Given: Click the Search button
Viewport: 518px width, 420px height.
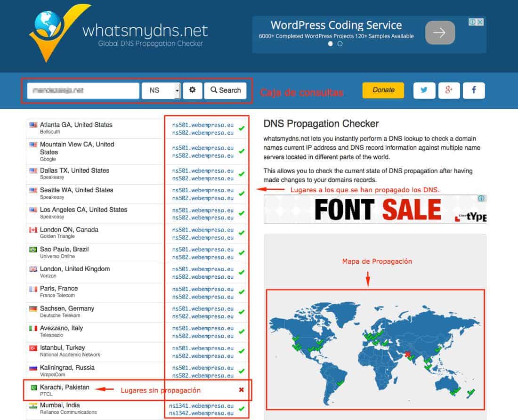Looking at the screenshot, I should pyautogui.click(x=225, y=90).
